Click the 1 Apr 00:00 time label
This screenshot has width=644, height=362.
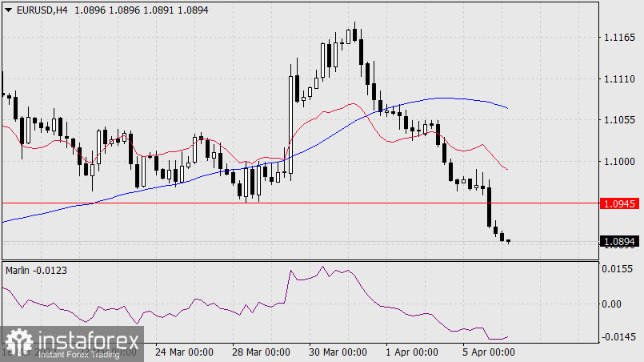(x=411, y=352)
